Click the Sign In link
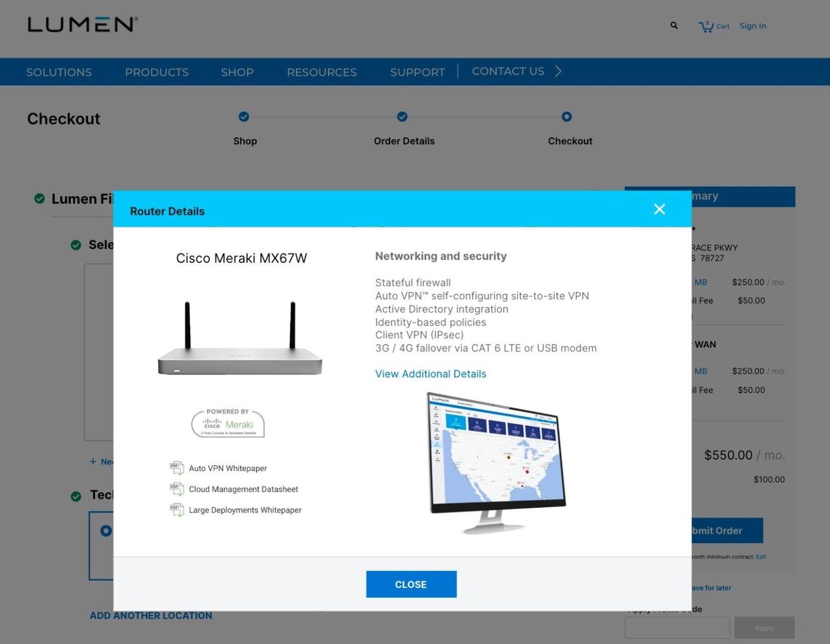The width and height of the screenshot is (830, 644). tap(753, 26)
